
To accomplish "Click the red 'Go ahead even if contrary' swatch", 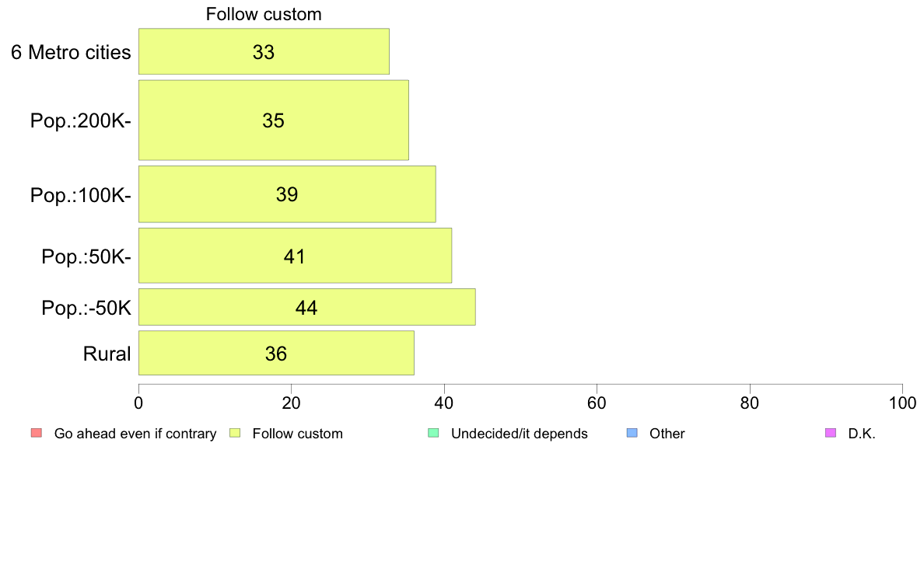I will tap(37, 433).
